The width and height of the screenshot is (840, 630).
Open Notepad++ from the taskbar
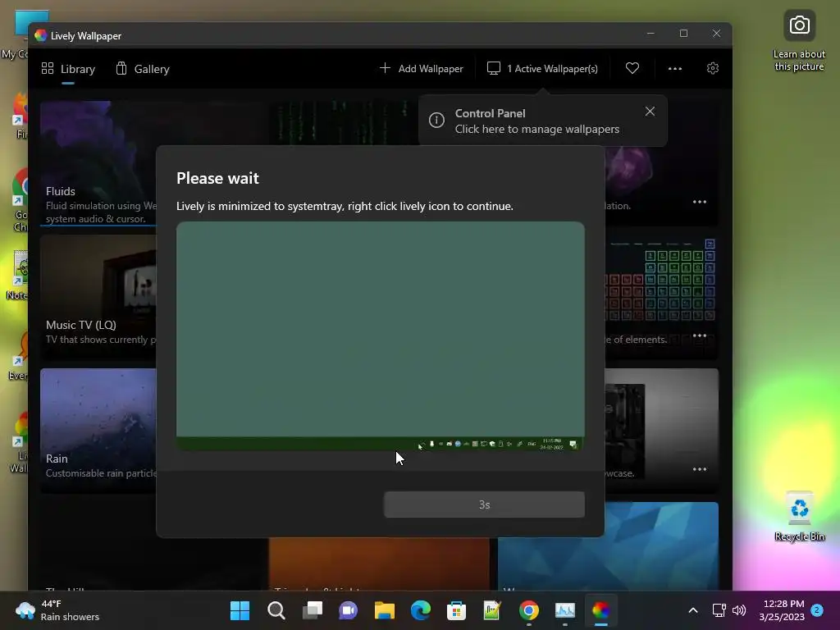[492, 610]
